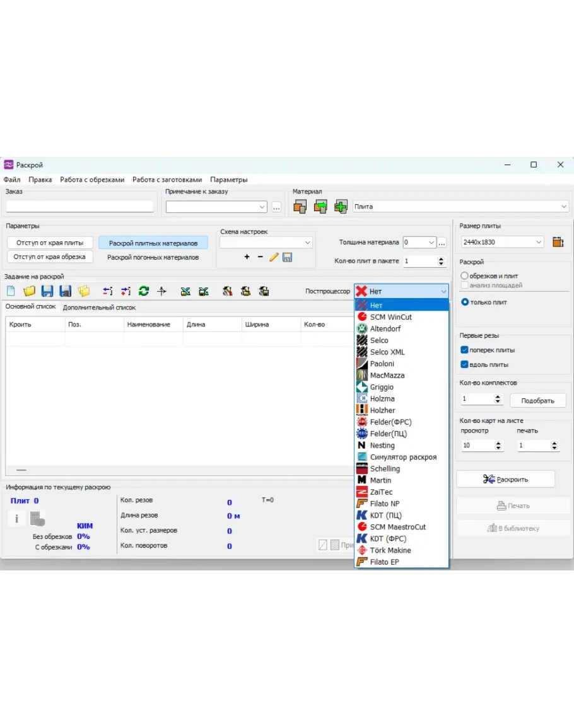Expand the Размер плиты 2440x1830 dropdown

click(x=539, y=242)
